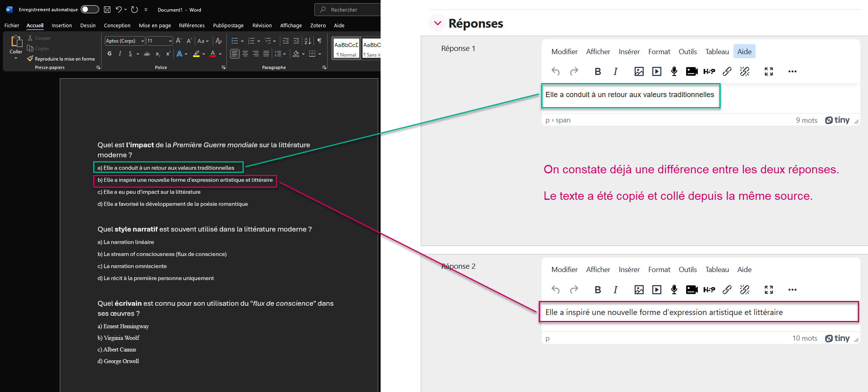This screenshot has width=868, height=392.
Task: Insert image in the Réponse 1 editor
Action: (x=639, y=71)
